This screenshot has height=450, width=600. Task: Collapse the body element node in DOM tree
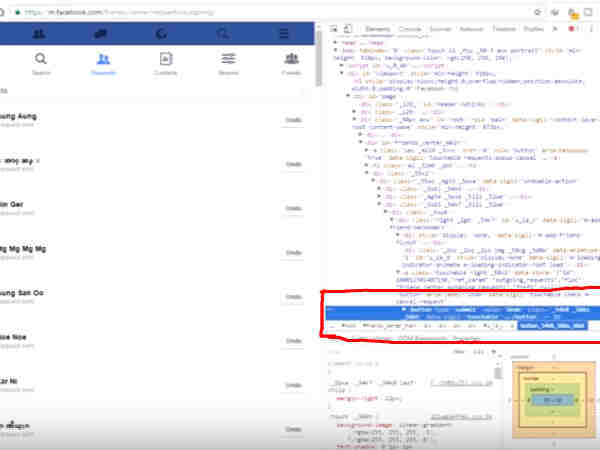click(x=336, y=50)
